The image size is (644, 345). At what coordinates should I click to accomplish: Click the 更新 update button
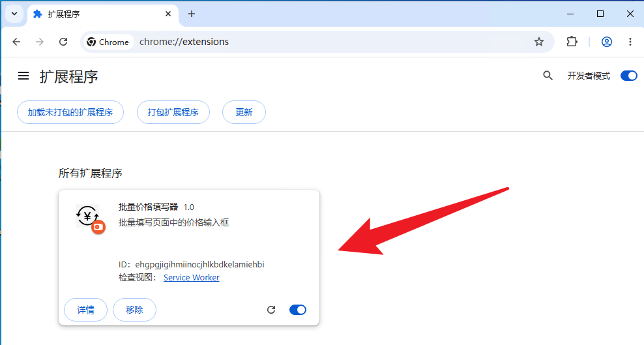[244, 112]
